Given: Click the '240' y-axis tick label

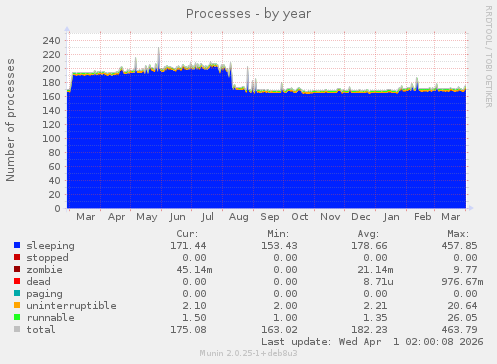Looking at the screenshot, I should point(51,41).
